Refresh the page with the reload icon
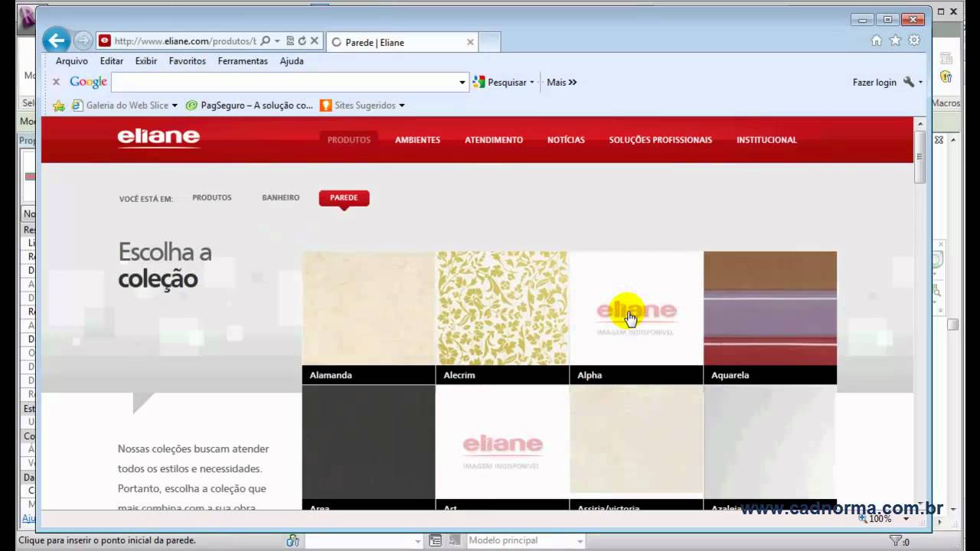 coord(302,41)
